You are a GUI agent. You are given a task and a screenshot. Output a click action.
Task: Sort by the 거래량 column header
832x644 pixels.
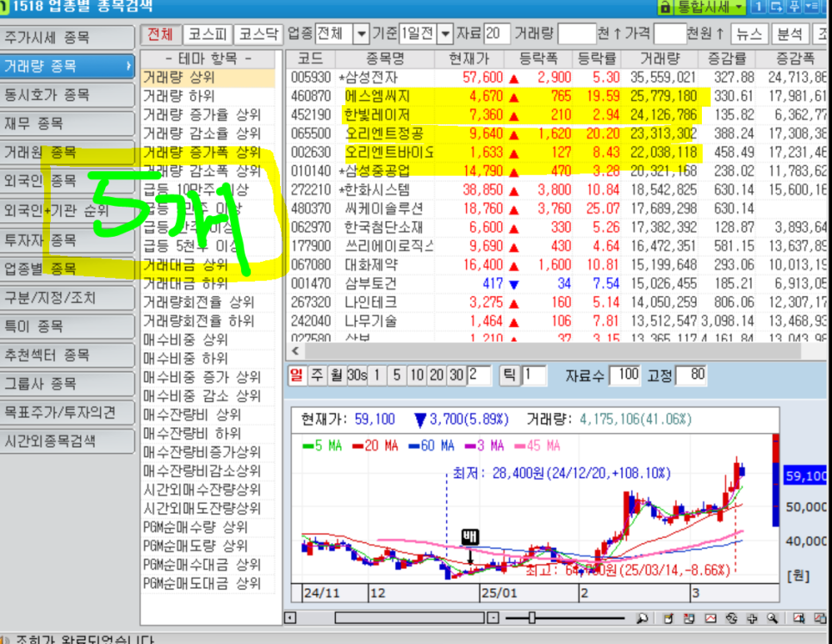coord(660,59)
